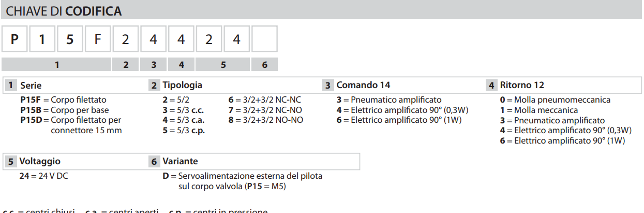Select the code box containing letter F

point(97,39)
